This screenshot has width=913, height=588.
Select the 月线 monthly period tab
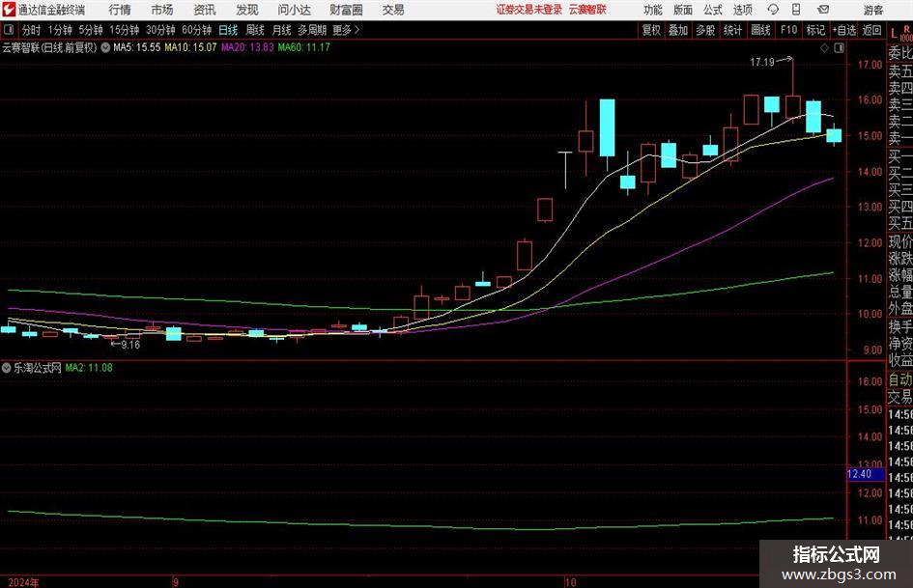click(282, 30)
